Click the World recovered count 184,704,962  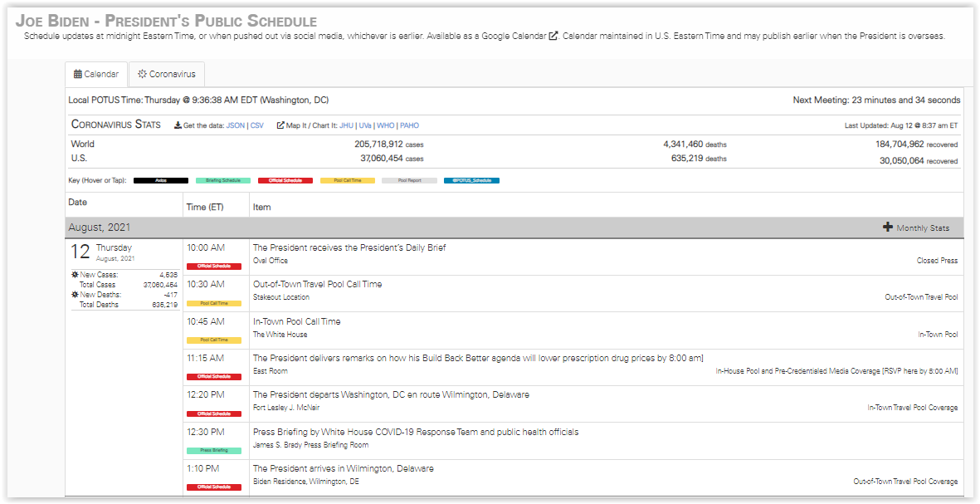tap(900, 144)
